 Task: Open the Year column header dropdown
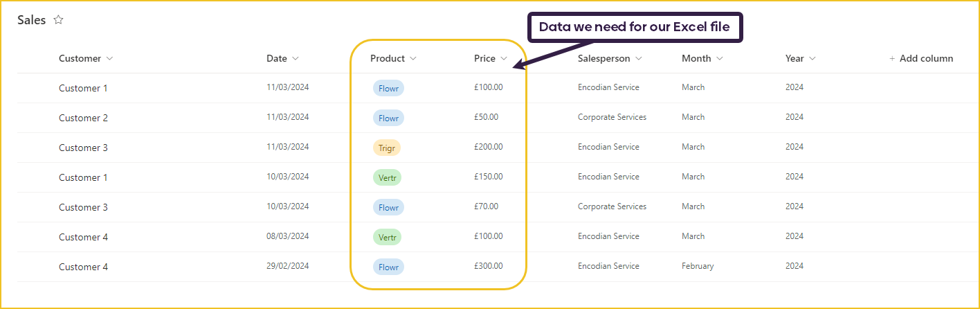click(813, 58)
